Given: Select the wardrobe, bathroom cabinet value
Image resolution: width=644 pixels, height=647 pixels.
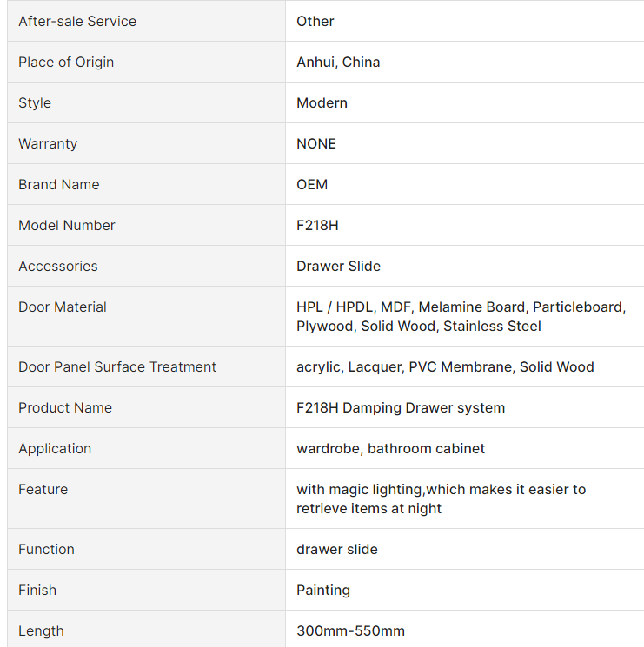Looking at the screenshot, I should (390, 448).
